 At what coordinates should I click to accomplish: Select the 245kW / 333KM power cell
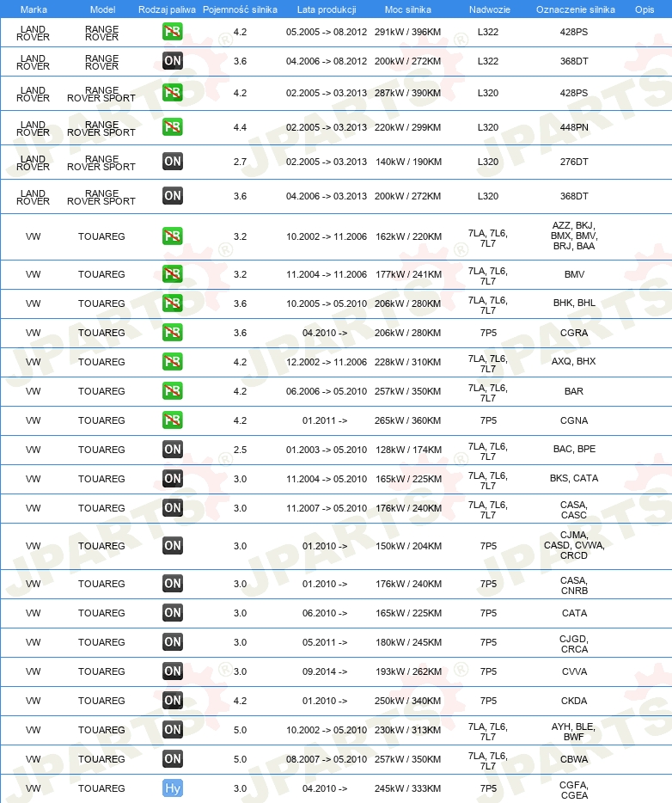point(407,788)
